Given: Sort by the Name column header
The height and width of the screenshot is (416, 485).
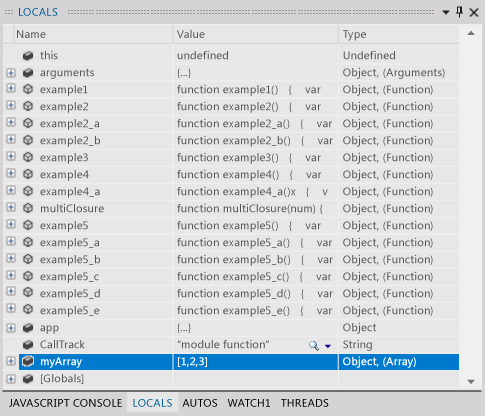Looking at the screenshot, I should coord(93,34).
